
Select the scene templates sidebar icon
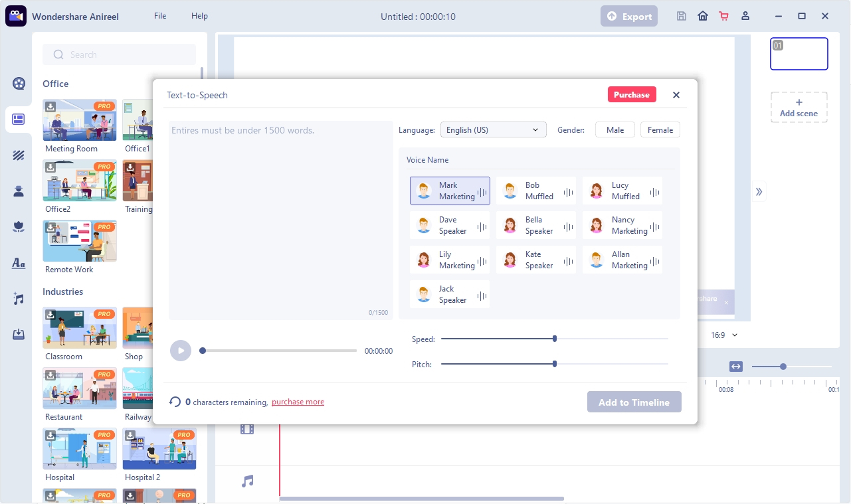click(x=19, y=120)
